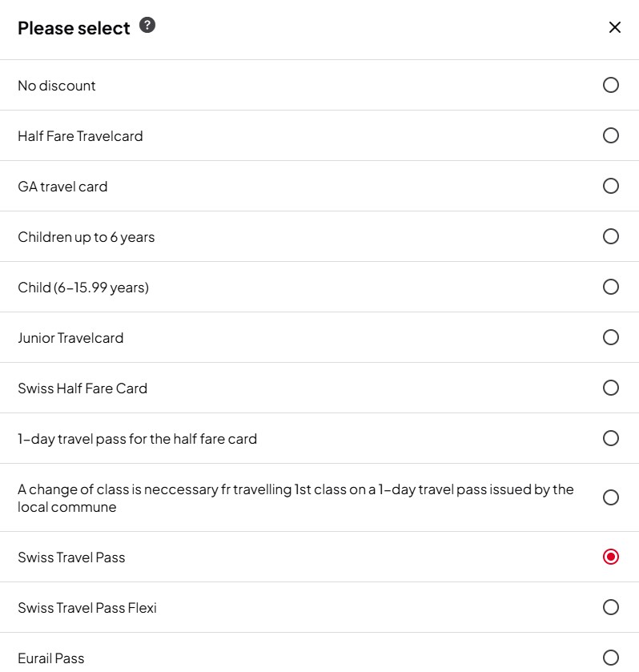Close the Please select dialog
The height and width of the screenshot is (672, 639).
[614, 27]
